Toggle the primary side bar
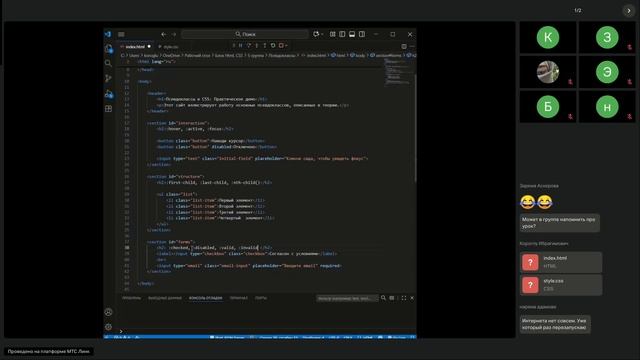 click(342, 34)
